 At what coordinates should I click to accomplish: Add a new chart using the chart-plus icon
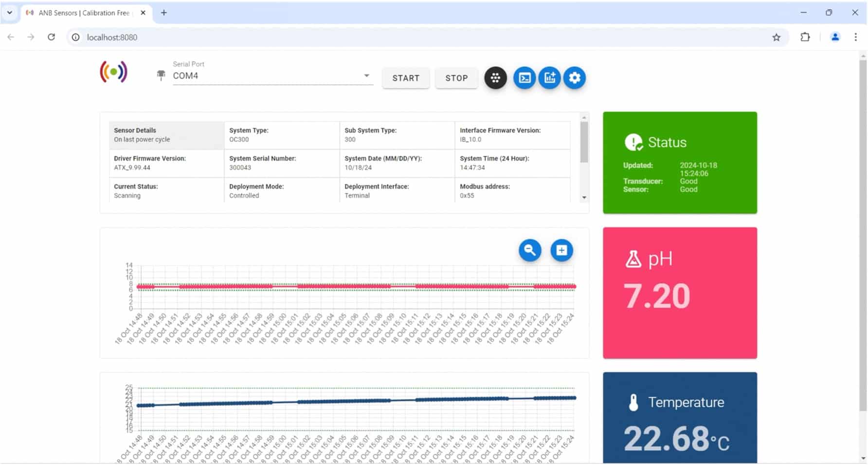(x=550, y=78)
